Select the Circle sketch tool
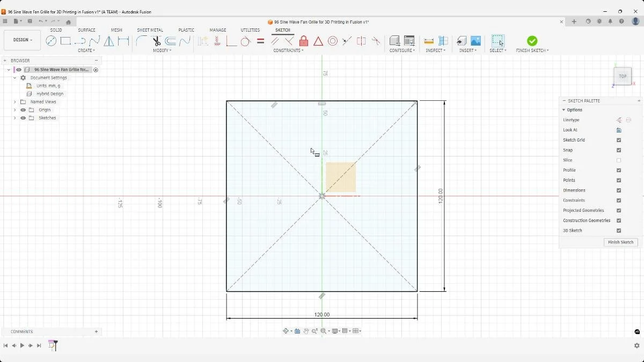 coord(50,41)
